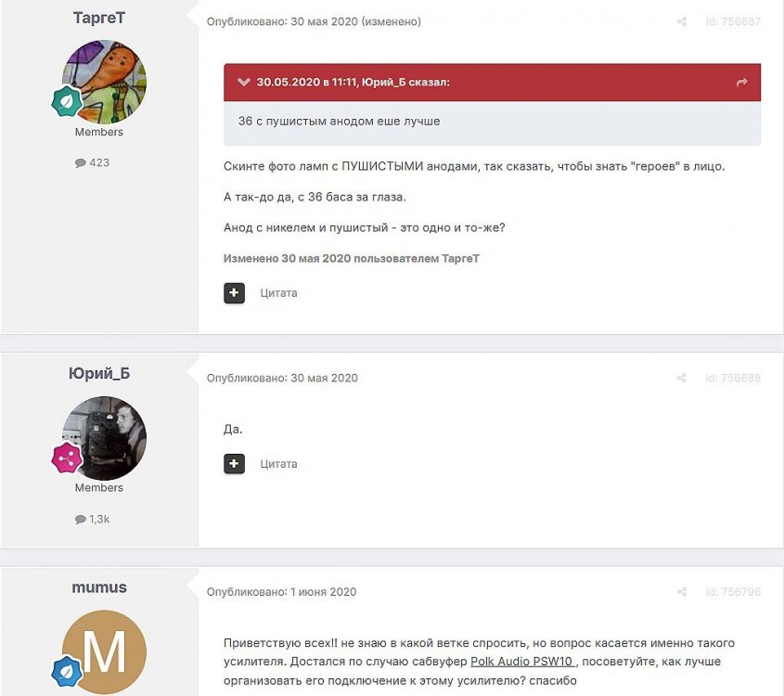Click Цитата under Юрий_Б's reply
This screenshot has height=696, width=784.
click(x=278, y=464)
